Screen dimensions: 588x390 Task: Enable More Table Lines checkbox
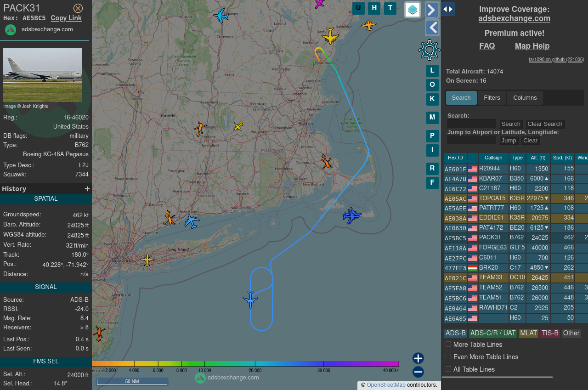(448, 344)
